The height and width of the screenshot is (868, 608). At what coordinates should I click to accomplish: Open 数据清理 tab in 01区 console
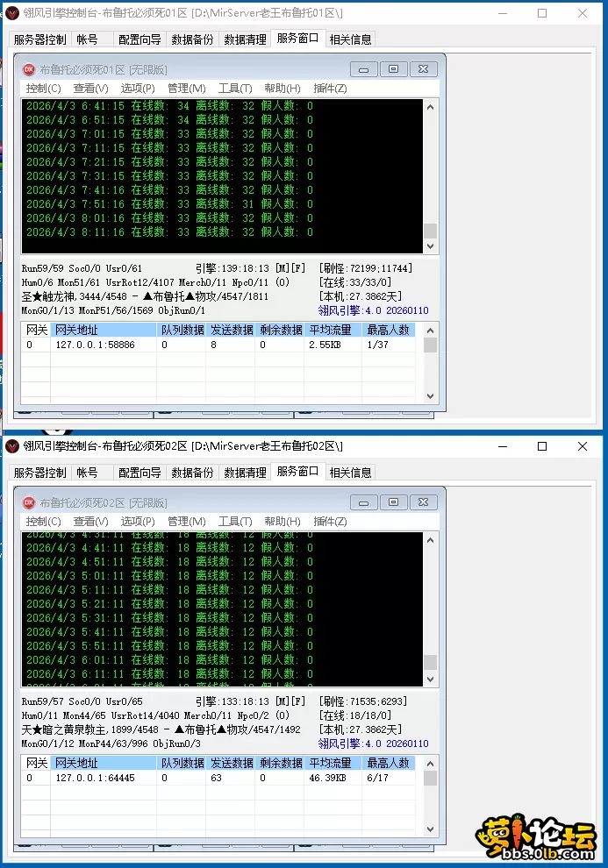tap(245, 39)
